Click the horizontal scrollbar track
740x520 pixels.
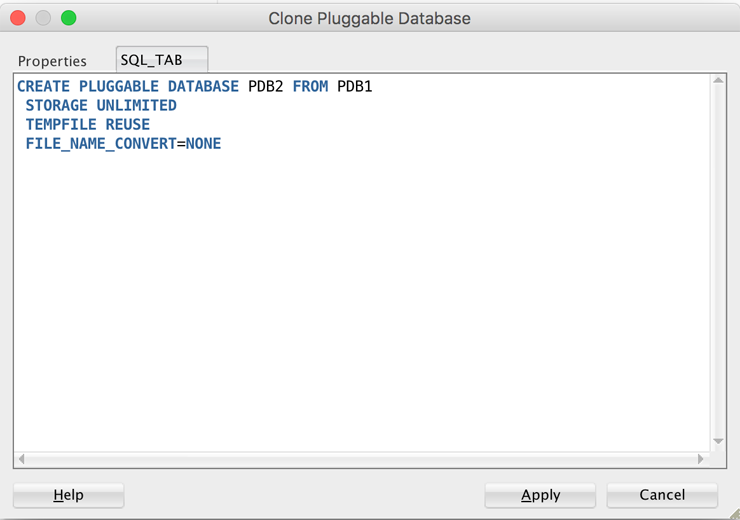(x=360, y=459)
